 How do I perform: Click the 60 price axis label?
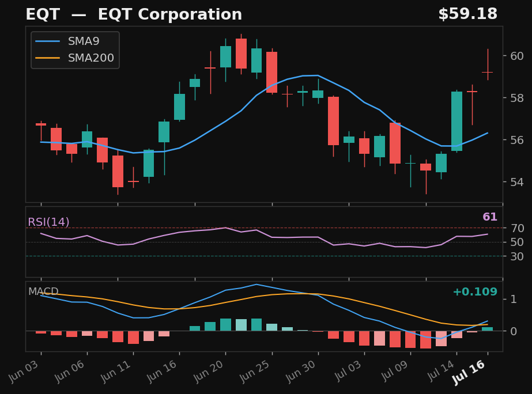517,56
